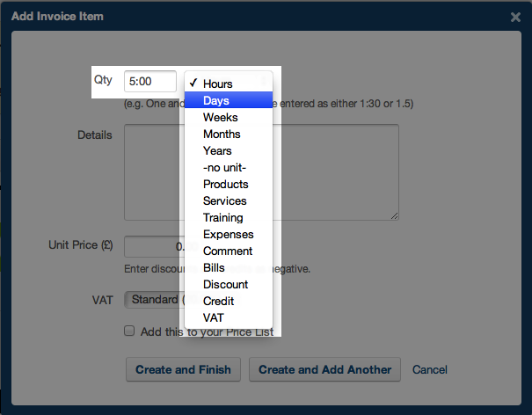Choose Days in the unit dropdown
532x415 pixels.
click(215, 101)
